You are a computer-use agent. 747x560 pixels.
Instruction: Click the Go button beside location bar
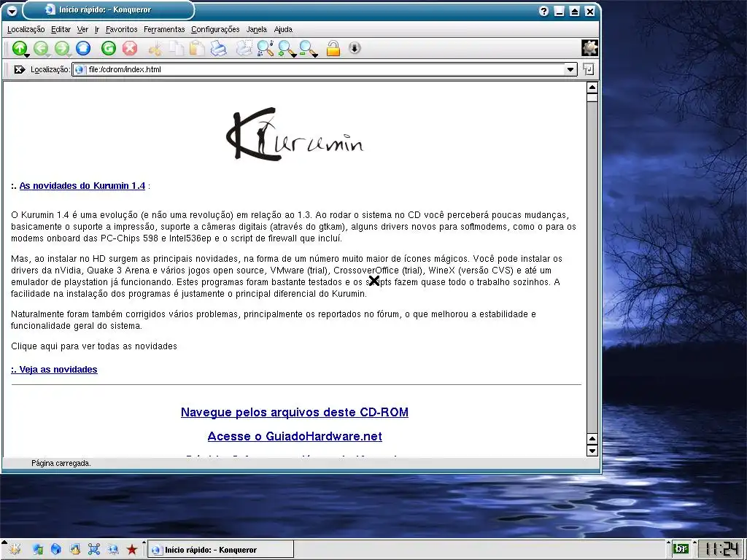click(589, 69)
